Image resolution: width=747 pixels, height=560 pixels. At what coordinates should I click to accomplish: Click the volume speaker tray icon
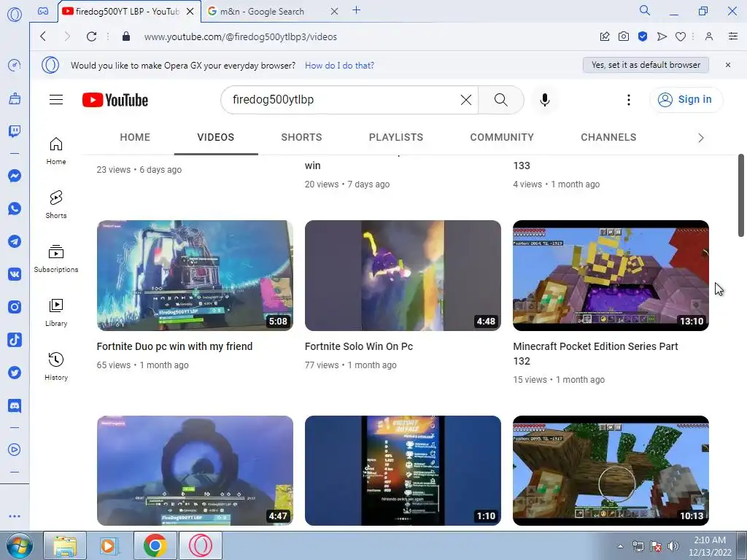(x=673, y=546)
